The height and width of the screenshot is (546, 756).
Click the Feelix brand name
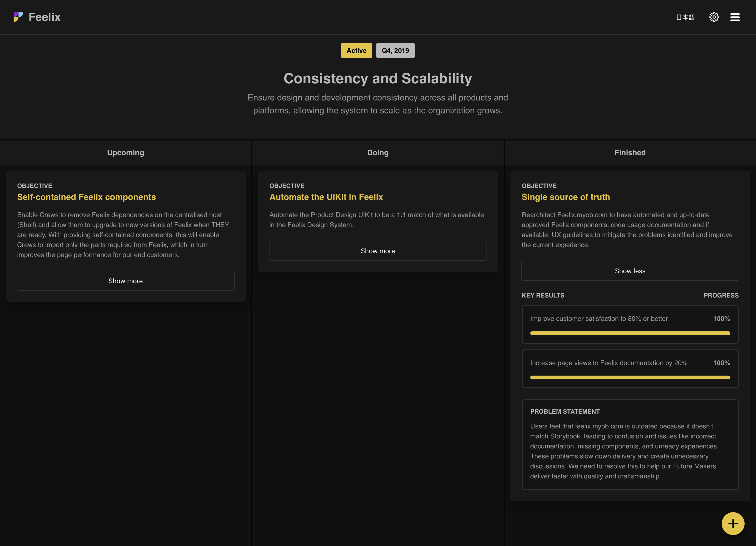click(45, 17)
